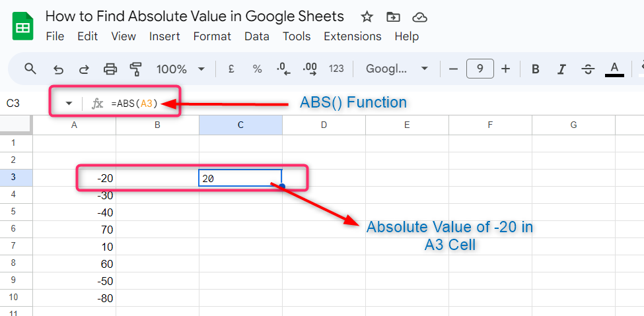Open the name box dropdown arrow
The image size is (644, 316).
69,103
